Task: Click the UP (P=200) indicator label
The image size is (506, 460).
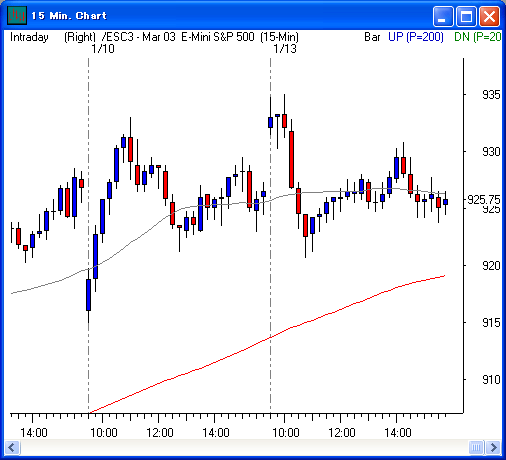Action: (x=416, y=37)
